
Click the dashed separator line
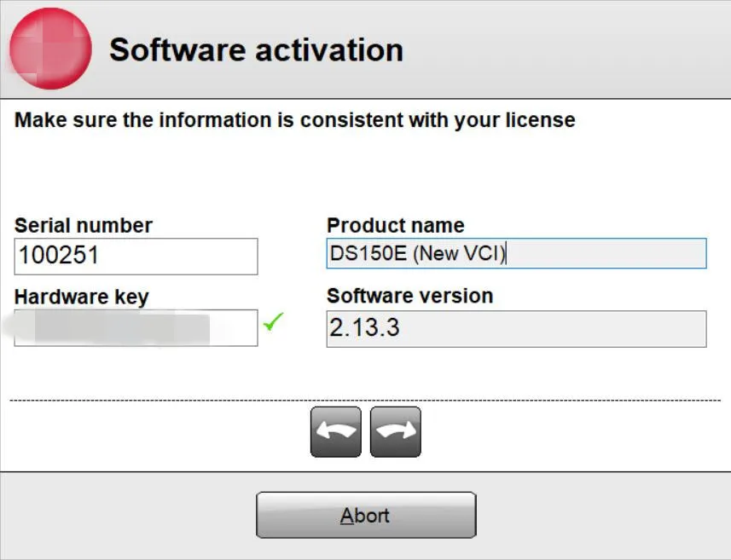click(x=365, y=398)
